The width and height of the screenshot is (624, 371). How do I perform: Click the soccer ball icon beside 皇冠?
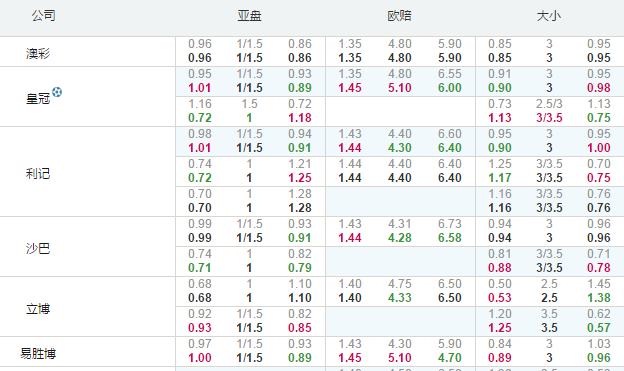pyautogui.click(x=57, y=92)
